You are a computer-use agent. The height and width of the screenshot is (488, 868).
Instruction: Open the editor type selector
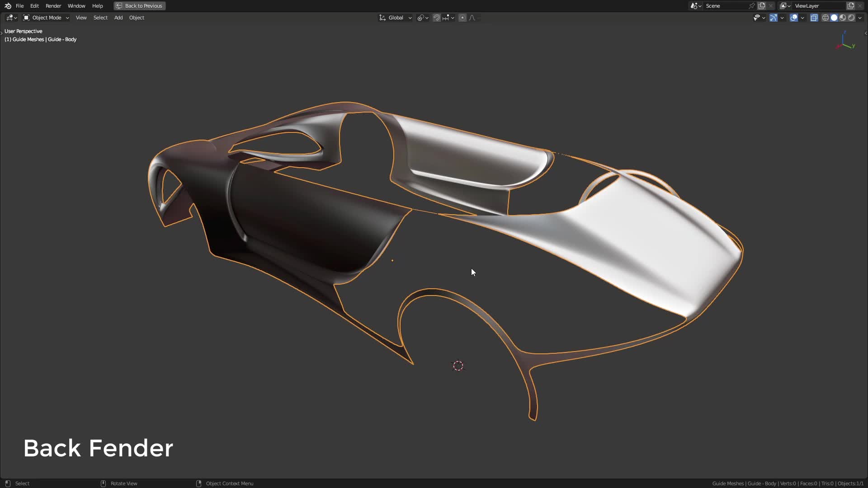[11, 18]
